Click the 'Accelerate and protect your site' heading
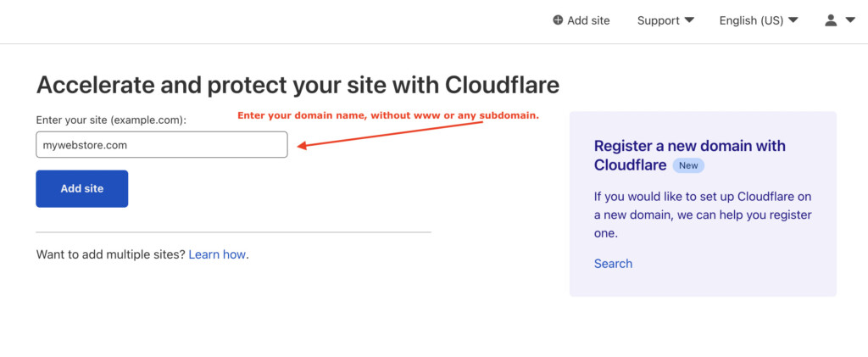Viewport: 868px width, 357px height. pyautogui.click(x=298, y=85)
